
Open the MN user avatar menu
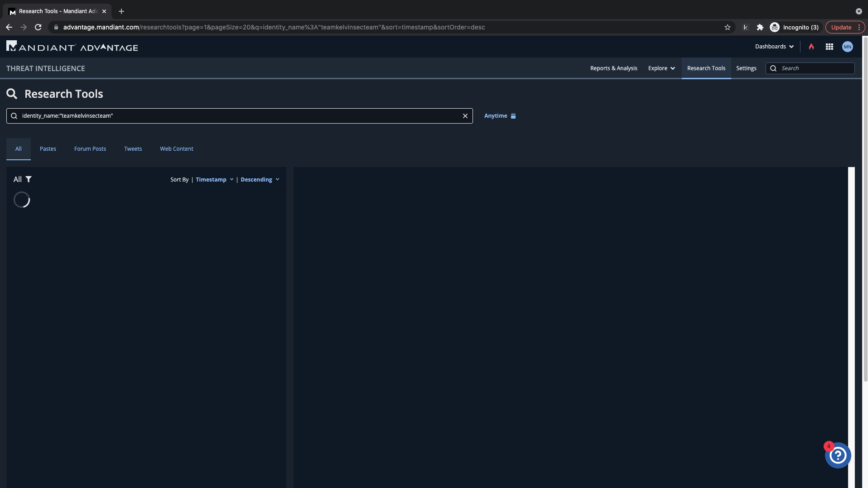point(847,47)
